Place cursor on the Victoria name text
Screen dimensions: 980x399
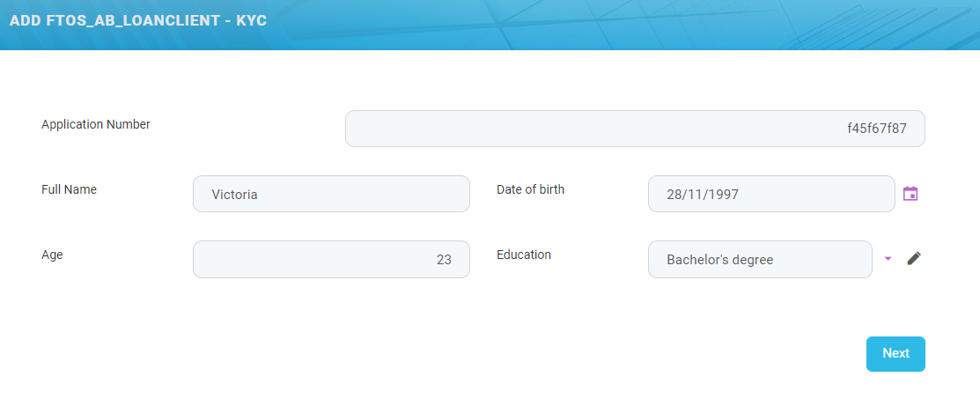234,195
